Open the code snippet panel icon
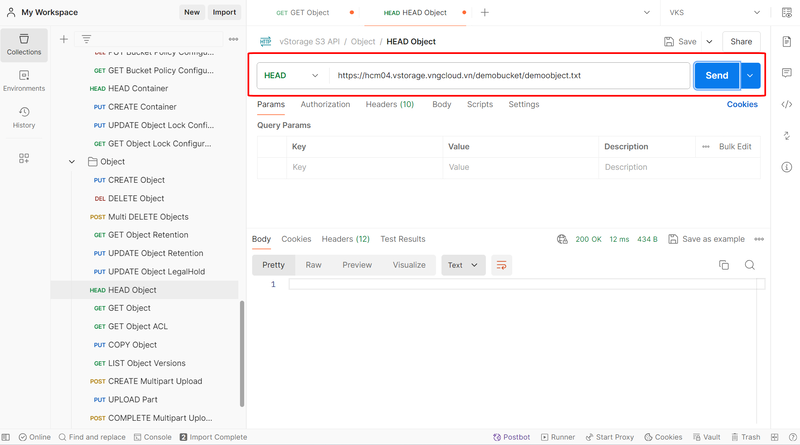The width and height of the screenshot is (800, 445). point(787,104)
